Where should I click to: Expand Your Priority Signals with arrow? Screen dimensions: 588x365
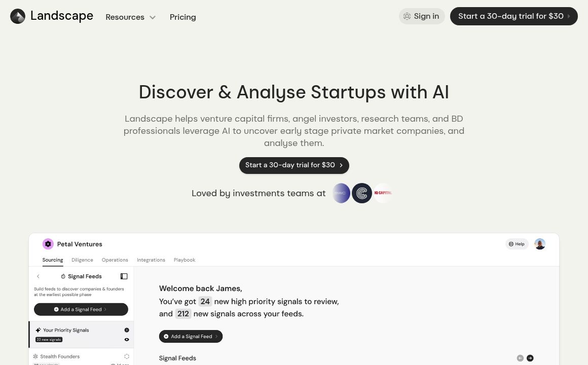point(127,330)
